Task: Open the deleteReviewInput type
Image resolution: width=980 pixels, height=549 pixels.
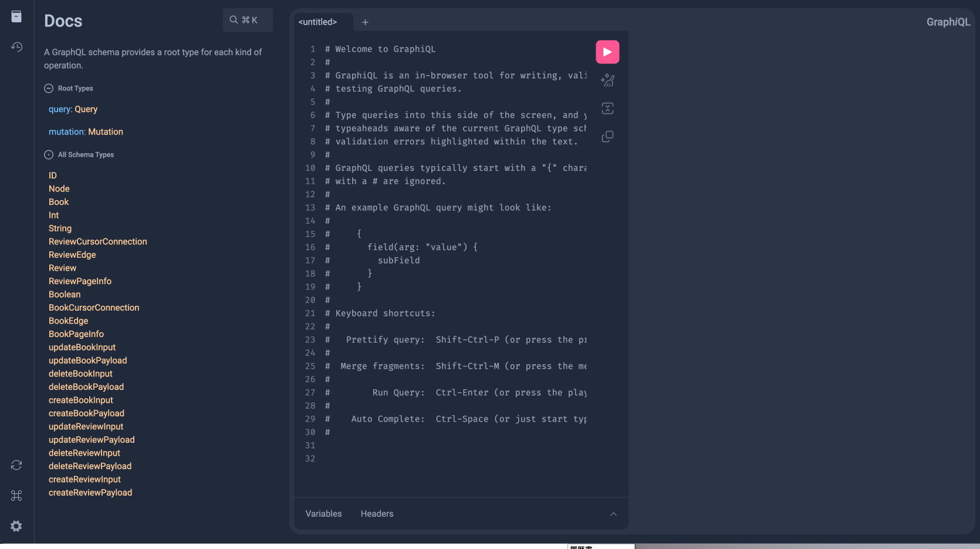Action: coord(85,453)
